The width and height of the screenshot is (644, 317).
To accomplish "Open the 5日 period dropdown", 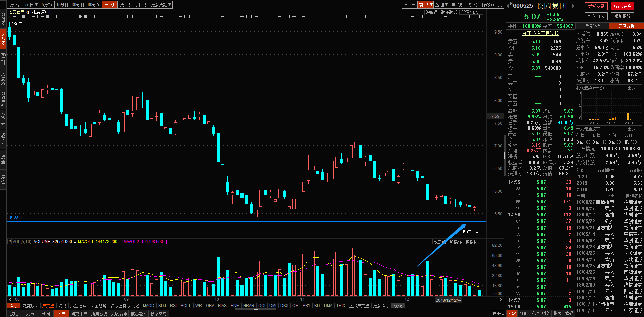I will pos(32,5).
